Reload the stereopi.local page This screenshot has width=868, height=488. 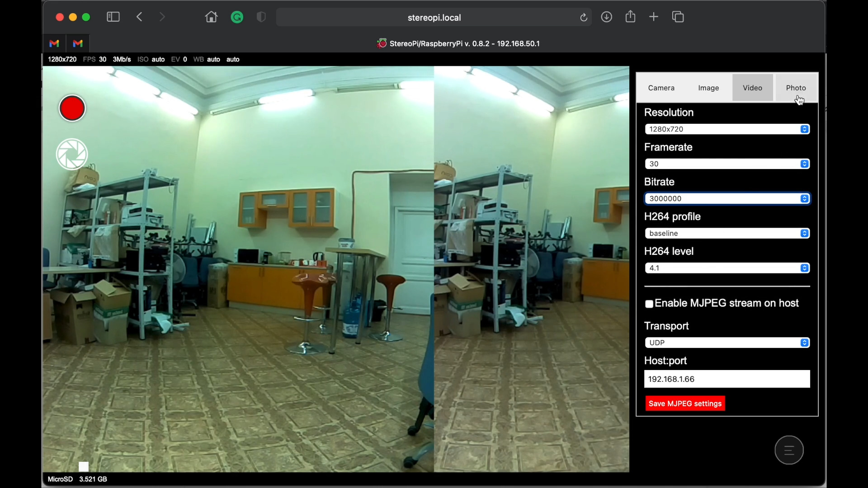pos(584,18)
